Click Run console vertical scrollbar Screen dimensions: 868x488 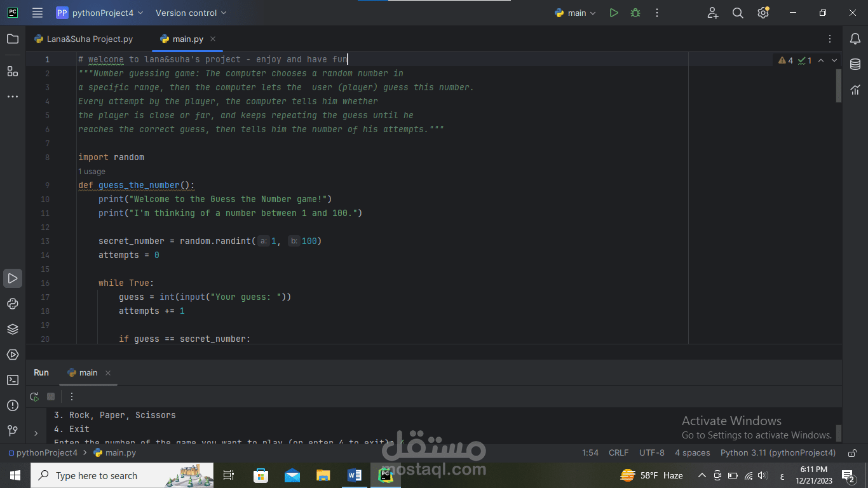tap(839, 433)
